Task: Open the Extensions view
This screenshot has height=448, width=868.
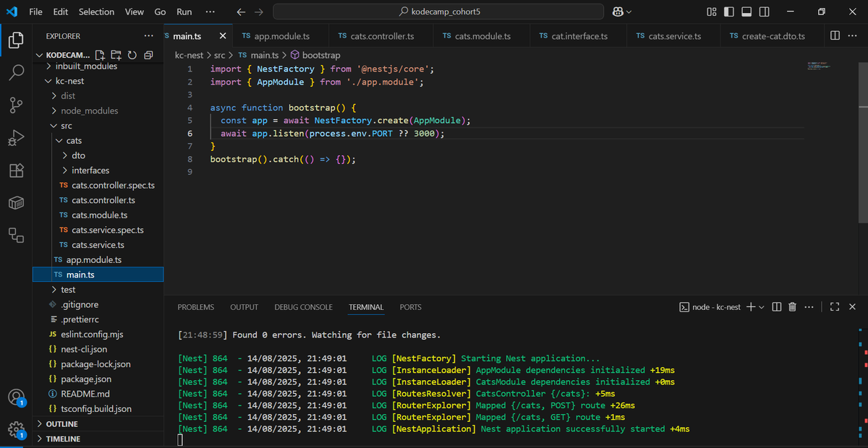Action: pos(16,171)
